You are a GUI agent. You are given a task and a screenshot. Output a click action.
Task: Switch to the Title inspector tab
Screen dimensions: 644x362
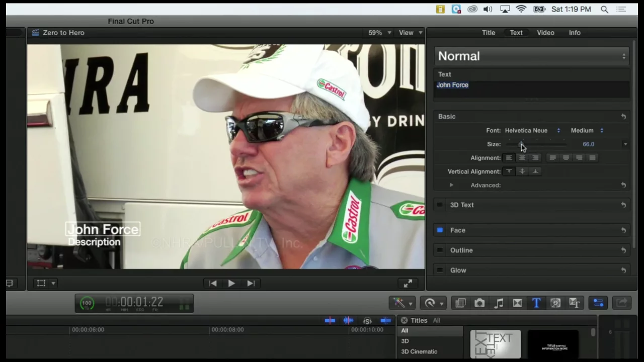point(489,33)
